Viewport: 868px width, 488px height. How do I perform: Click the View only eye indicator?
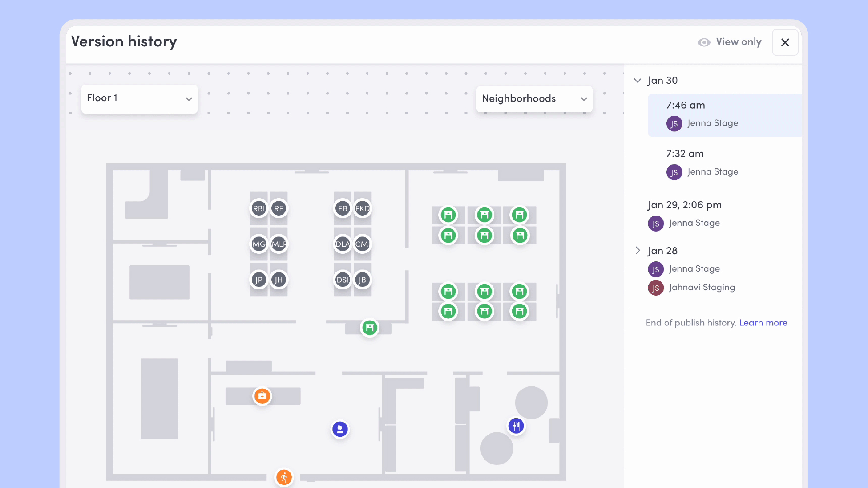(x=704, y=42)
